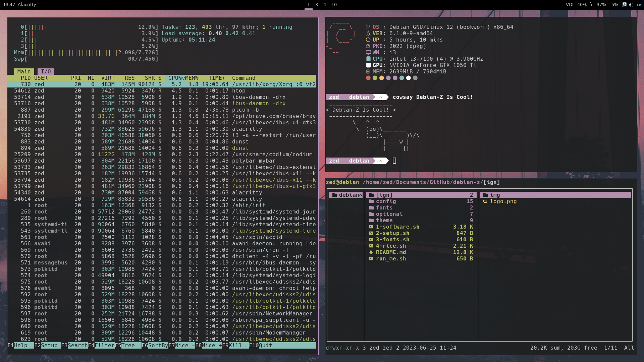Click the README.md file icon
This screenshot has height=362, width=644.
tap(371, 252)
